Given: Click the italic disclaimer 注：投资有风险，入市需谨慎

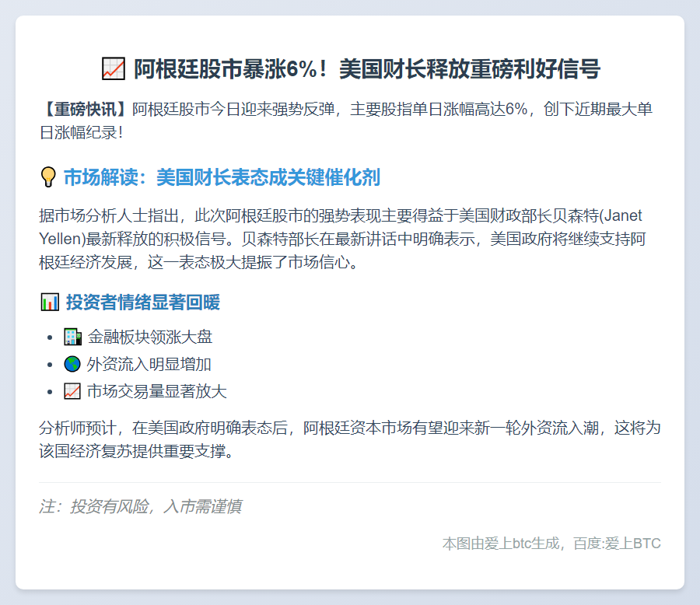Looking at the screenshot, I should [x=140, y=507].
